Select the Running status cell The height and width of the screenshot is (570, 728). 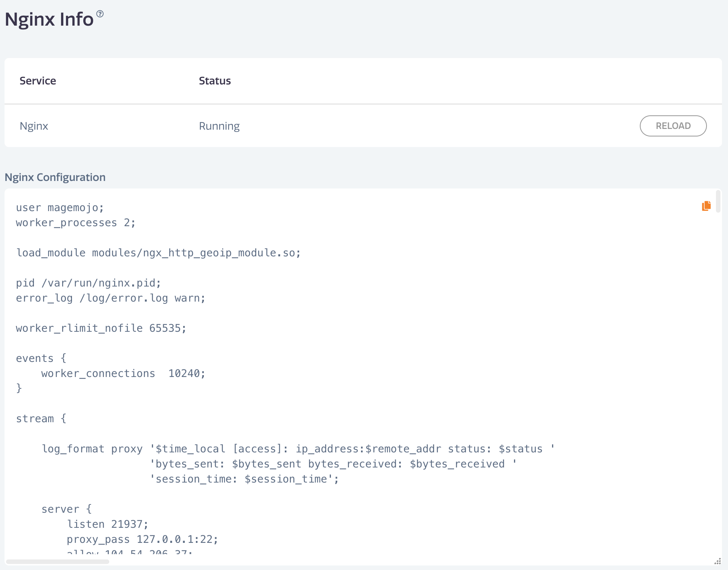219,126
